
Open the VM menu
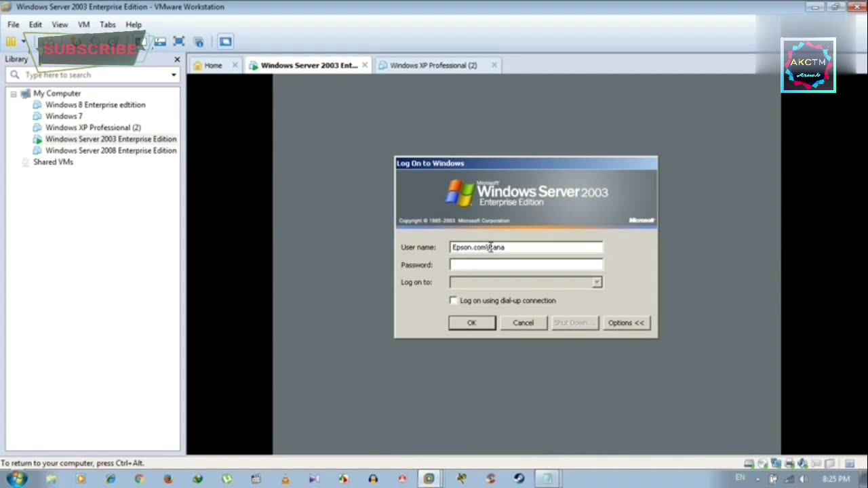pos(83,24)
